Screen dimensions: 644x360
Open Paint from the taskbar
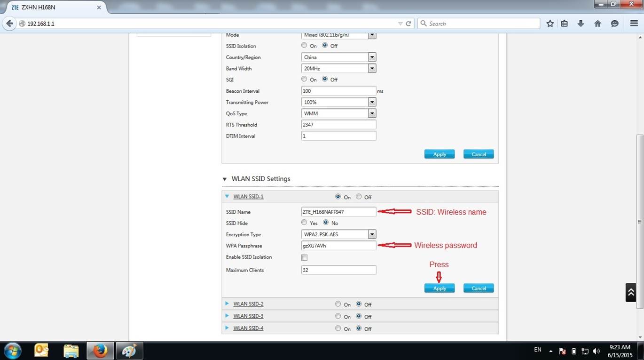coord(129,351)
